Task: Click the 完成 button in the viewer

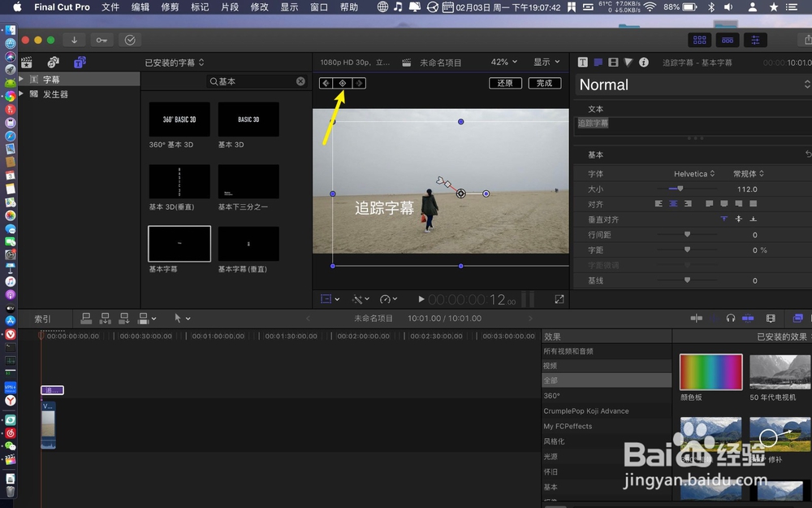Action: (544, 82)
